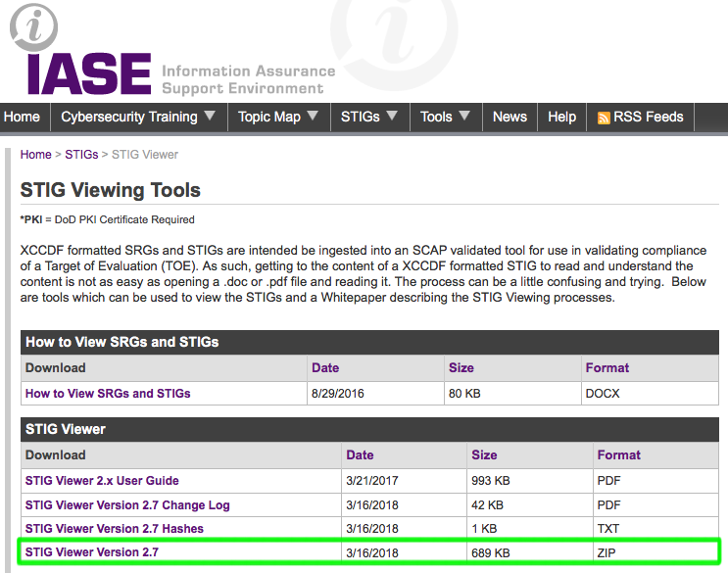This screenshot has height=573, width=728.
Task: Download How to View SRGs and STIGs
Action: (108, 394)
